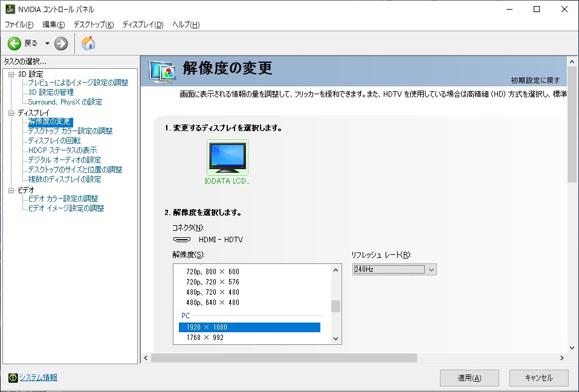The height and width of the screenshot is (392, 579).
Task: Click the horizontal scrollbar thumb
Action: [x=284, y=358]
